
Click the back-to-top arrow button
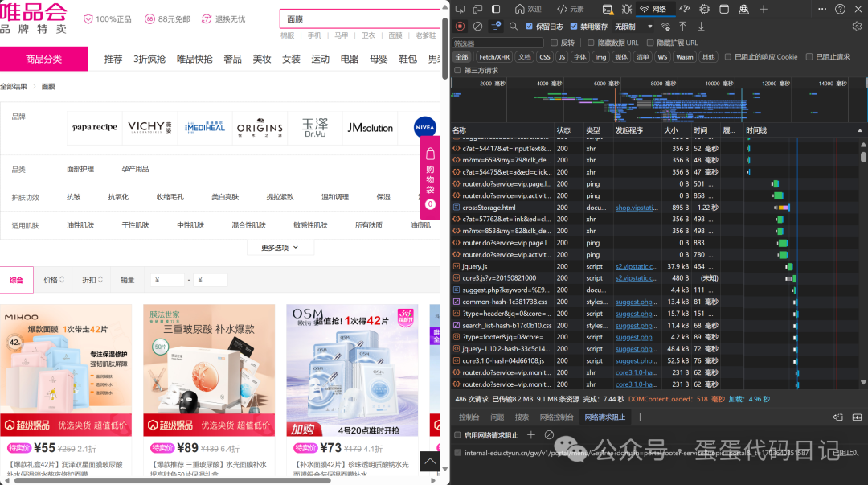(430, 461)
